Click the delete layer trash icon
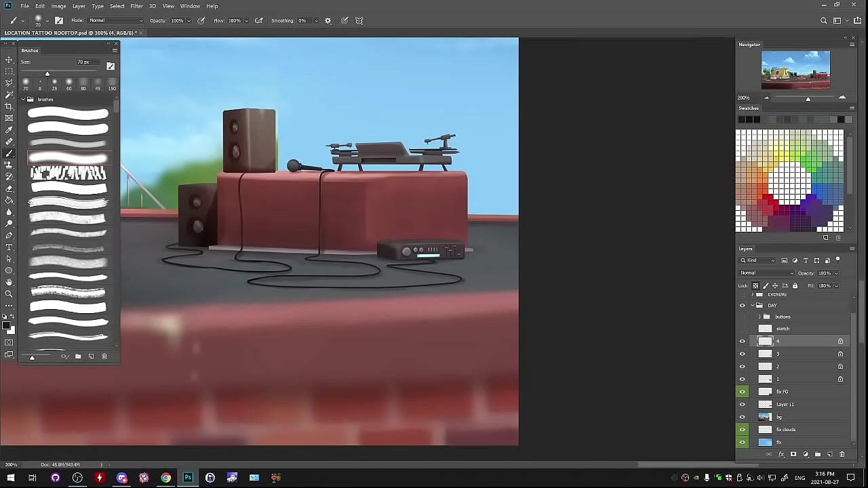The width and height of the screenshot is (868, 488). click(x=842, y=455)
